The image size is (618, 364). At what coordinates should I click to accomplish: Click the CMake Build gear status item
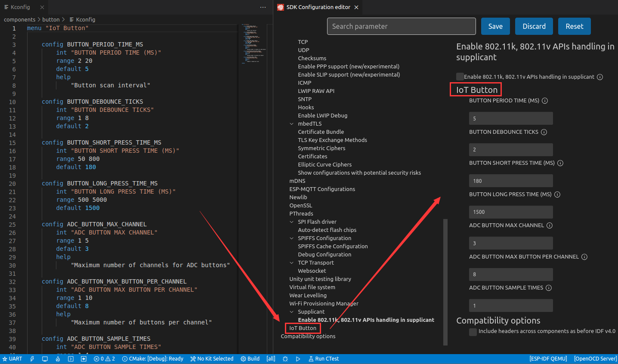pos(250,359)
